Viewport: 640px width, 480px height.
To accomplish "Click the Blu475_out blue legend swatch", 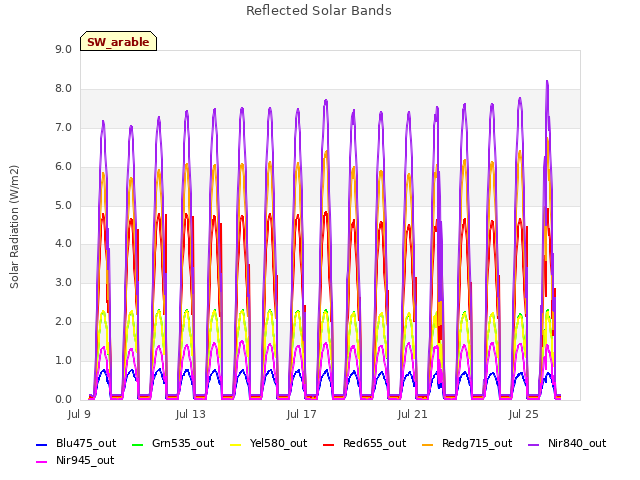I will coord(42,444).
